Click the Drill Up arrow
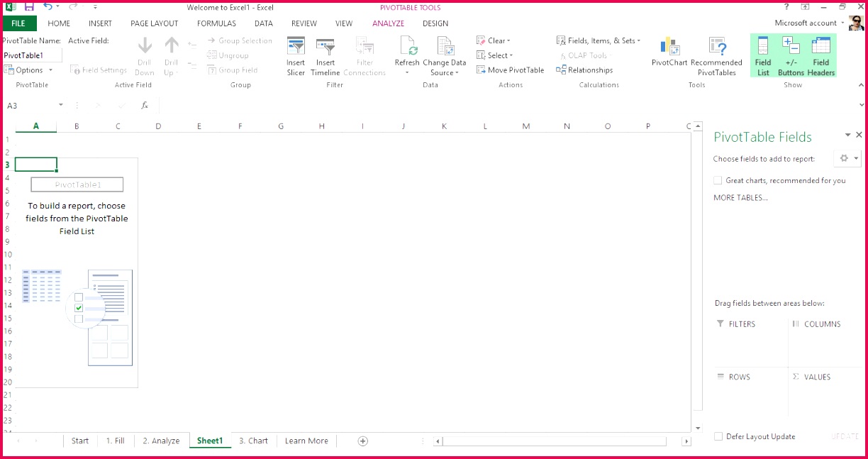This screenshot has height=459, width=868. pyautogui.click(x=171, y=57)
